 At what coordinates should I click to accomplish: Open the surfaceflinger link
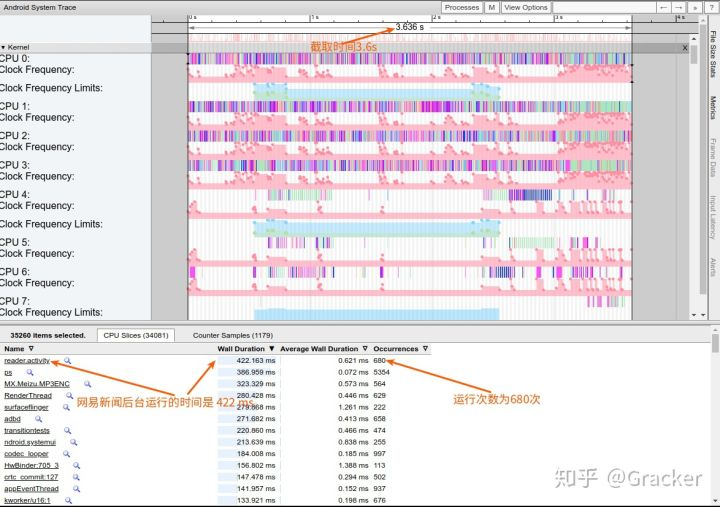pos(26,407)
